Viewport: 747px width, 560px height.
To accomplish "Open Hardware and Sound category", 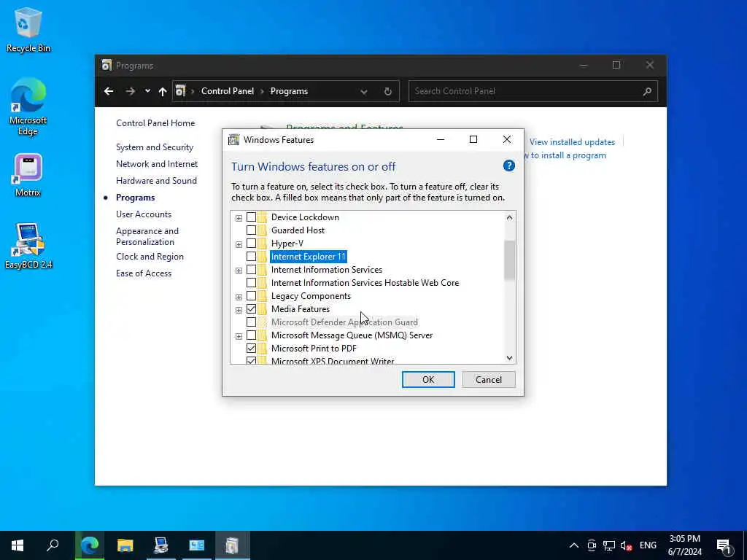I will tap(156, 181).
